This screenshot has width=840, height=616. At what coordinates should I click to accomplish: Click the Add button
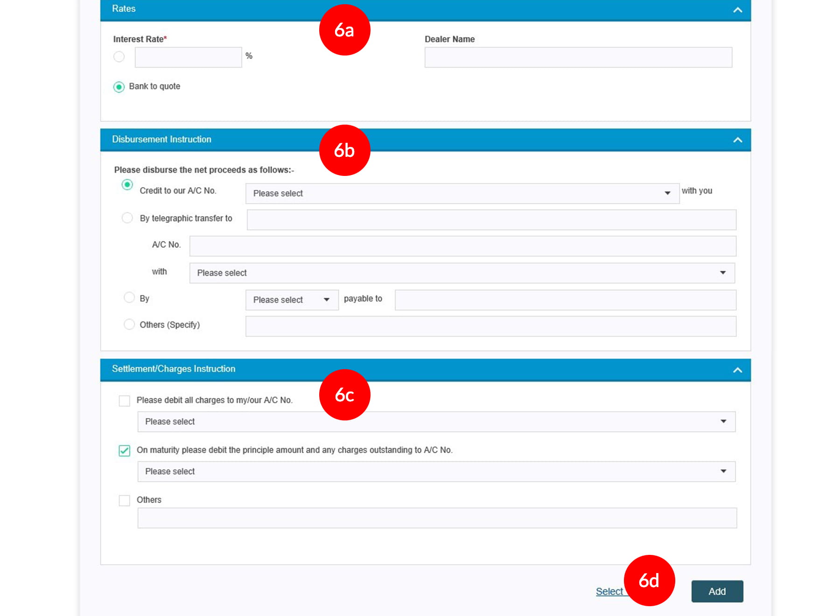click(717, 592)
